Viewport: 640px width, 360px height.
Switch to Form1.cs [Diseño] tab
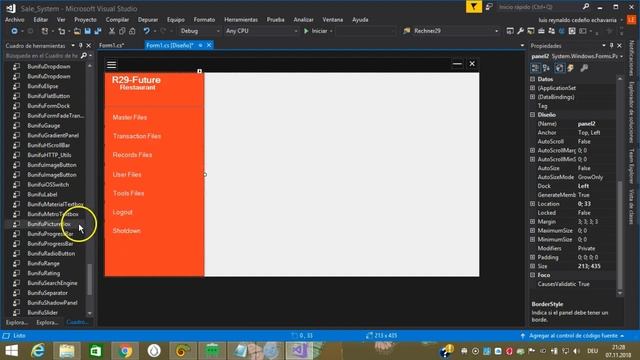click(x=170, y=45)
